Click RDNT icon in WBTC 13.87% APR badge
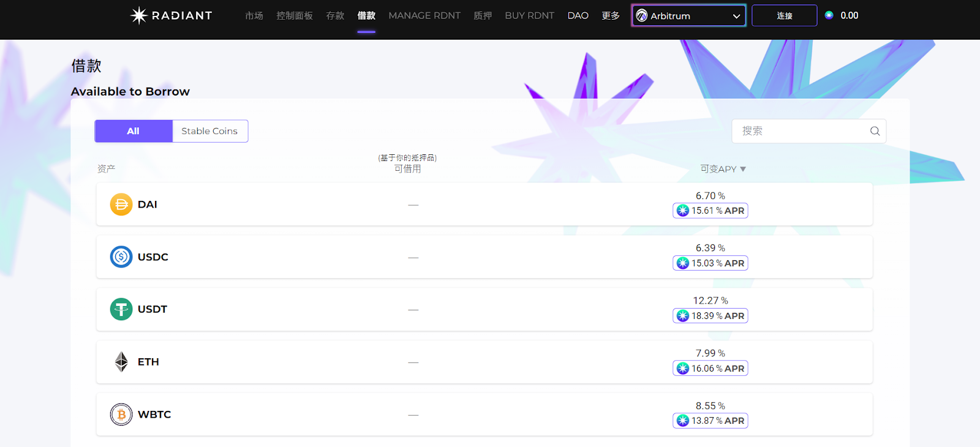 [683, 421]
